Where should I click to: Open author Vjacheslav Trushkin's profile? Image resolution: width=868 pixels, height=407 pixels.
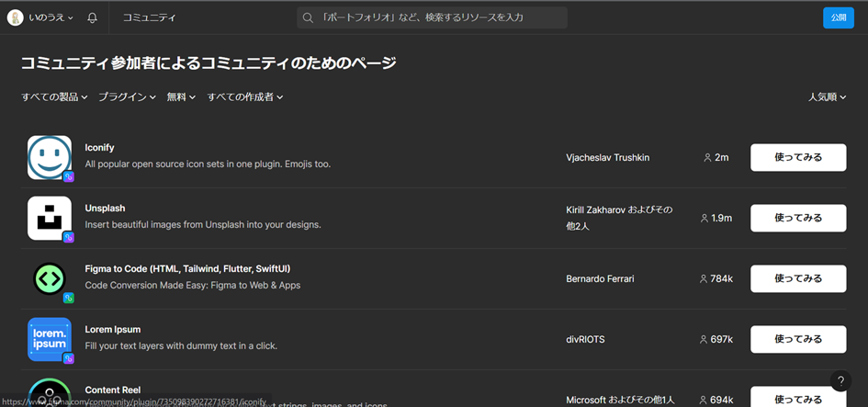[608, 158]
